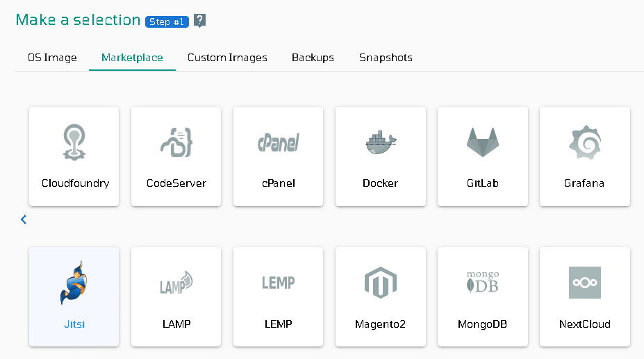Choose the LEMP logo image

pos(279,283)
